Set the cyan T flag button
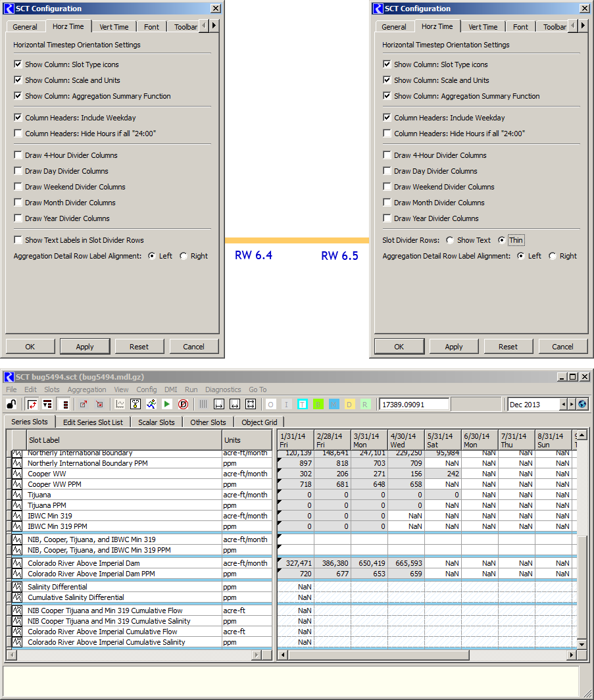This screenshot has height=700, width=594. [x=302, y=405]
